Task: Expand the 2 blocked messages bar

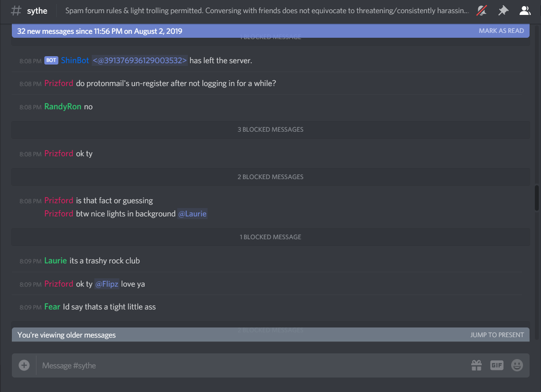Action: tap(270, 177)
